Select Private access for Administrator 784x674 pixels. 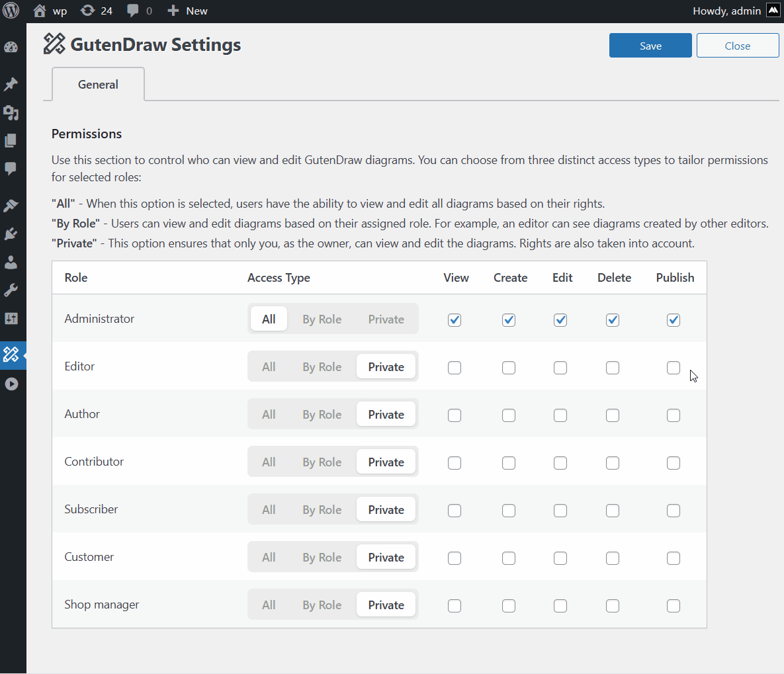click(386, 319)
